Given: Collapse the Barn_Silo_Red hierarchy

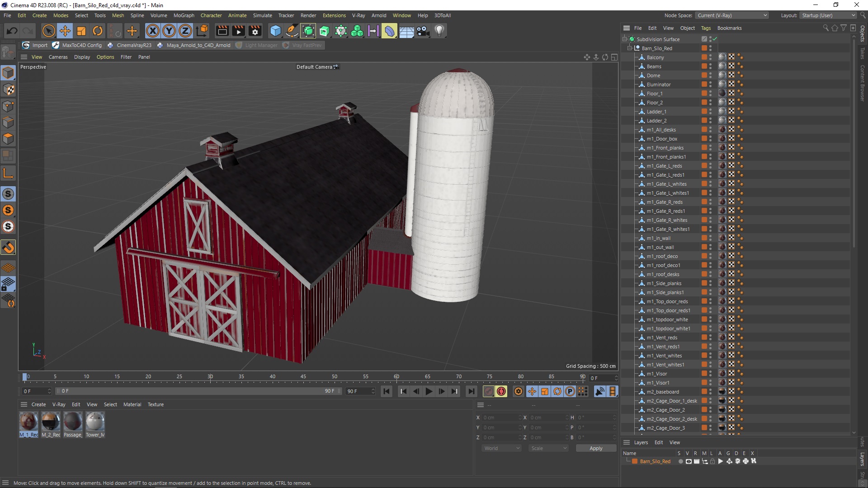Looking at the screenshot, I should 629,48.
